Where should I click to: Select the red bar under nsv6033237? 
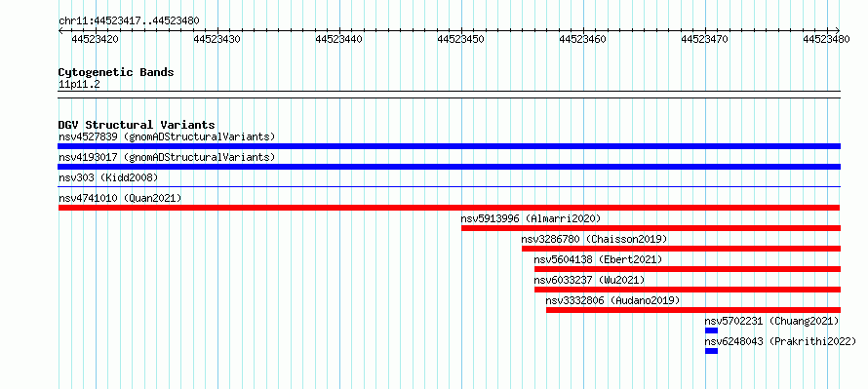coord(688,290)
